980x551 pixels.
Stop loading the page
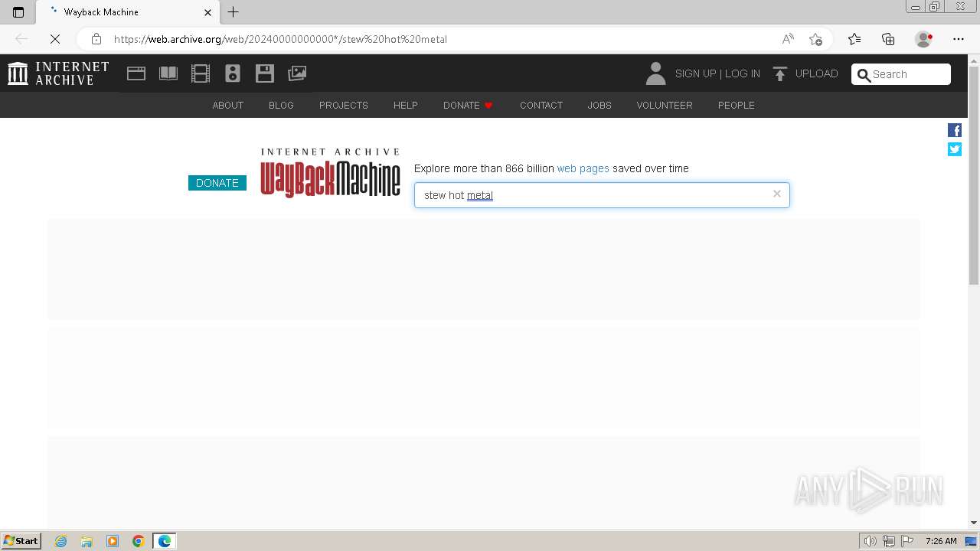[54, 39]
